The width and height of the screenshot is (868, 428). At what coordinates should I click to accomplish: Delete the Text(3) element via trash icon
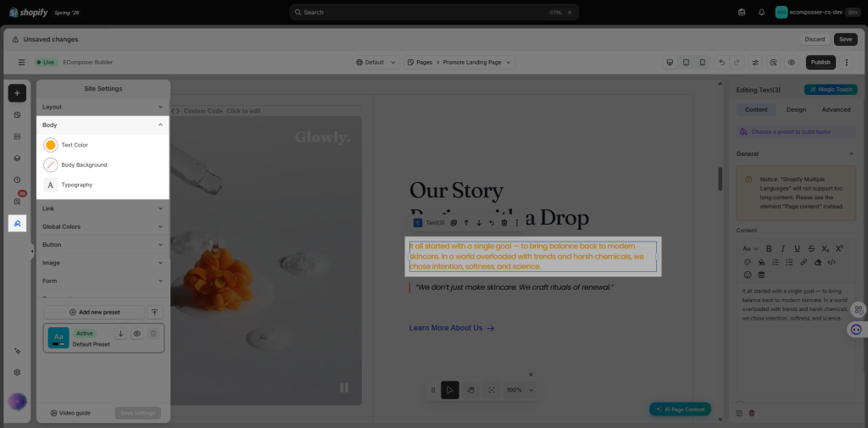tap(504, 223)
